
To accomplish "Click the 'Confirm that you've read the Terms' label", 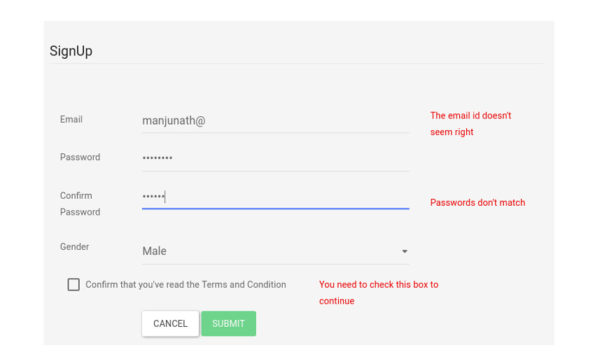I will tap(185, 285).
